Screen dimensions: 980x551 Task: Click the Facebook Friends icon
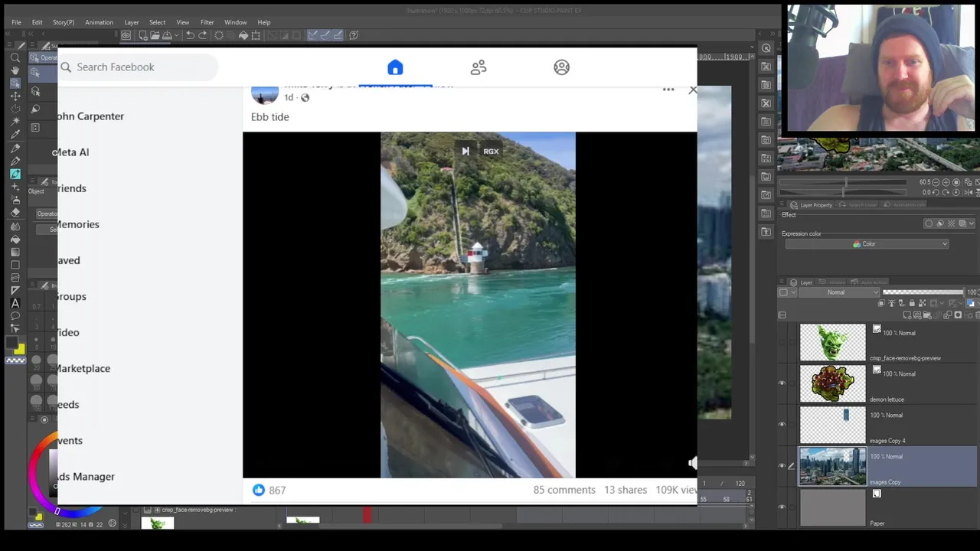pos(479,67)
